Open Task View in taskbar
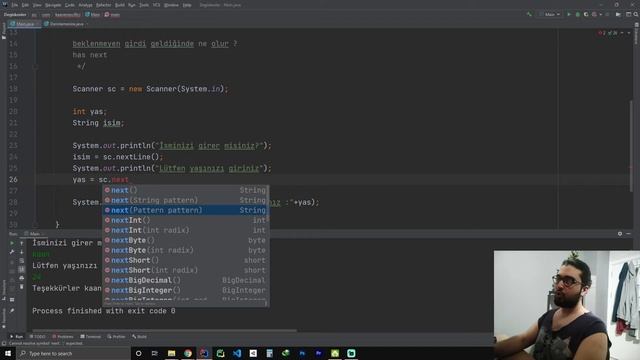This screenshot has width=640, height=360. coord(155,353)
